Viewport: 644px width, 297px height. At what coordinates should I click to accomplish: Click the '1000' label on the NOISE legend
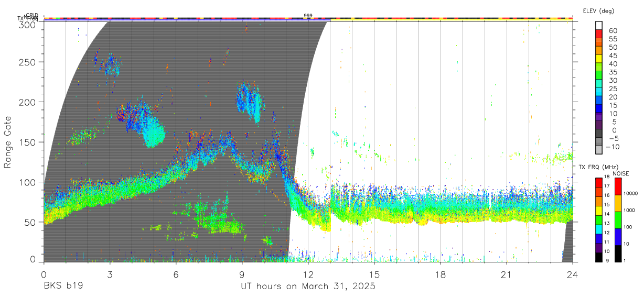(629, 211)
